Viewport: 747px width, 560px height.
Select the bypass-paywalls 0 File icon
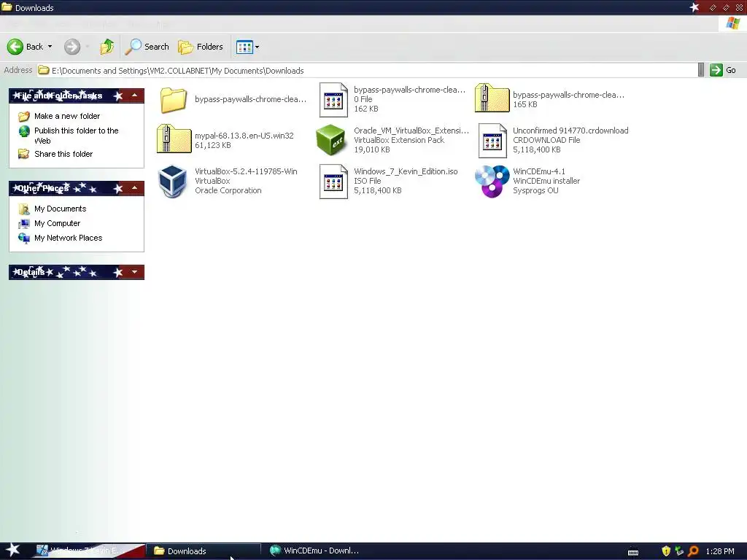[x=333, y=99]
